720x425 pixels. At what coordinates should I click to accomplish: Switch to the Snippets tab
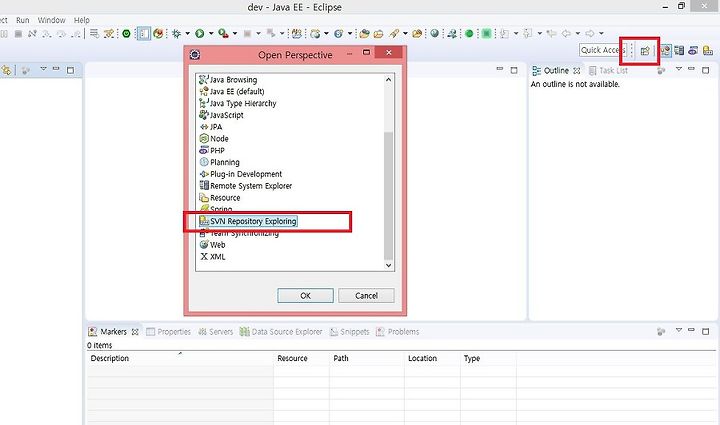[349, 332]
